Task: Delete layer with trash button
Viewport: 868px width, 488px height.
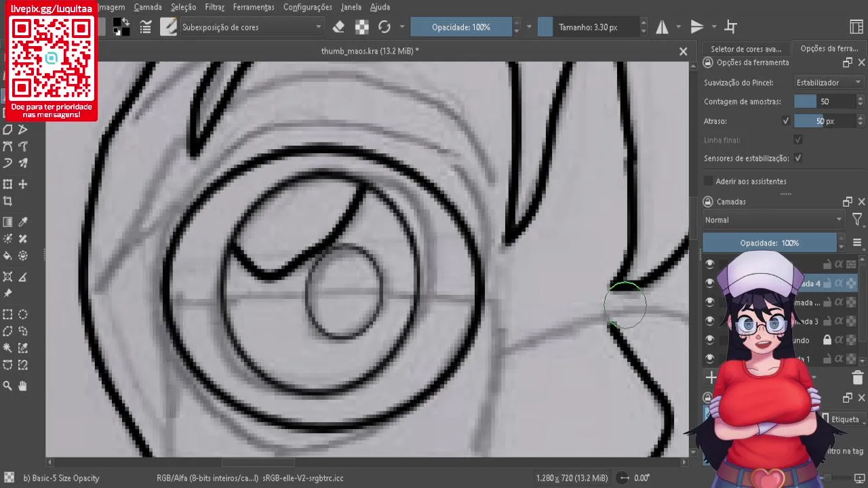Action: 857,378
